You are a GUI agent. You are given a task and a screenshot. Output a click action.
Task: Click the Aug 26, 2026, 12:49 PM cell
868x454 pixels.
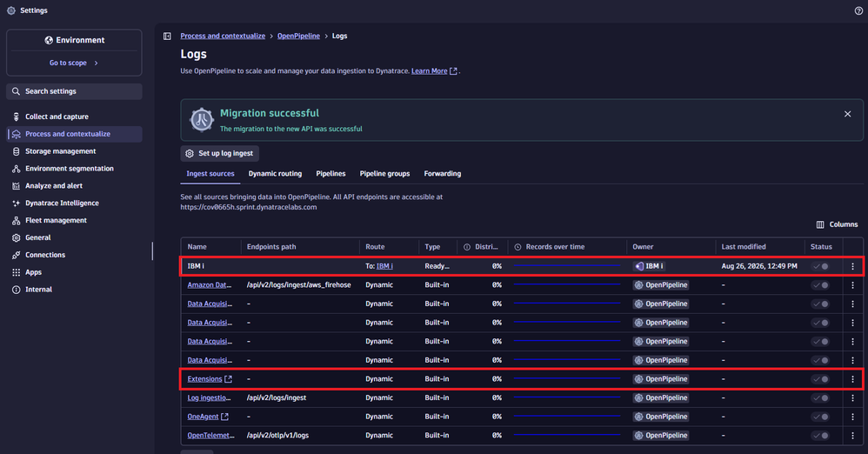pyautogui.click(x=759, y=266)
